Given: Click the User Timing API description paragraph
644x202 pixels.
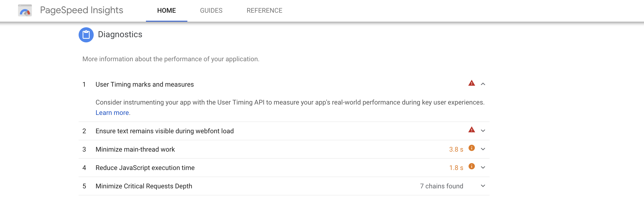Looking at the screenshot, I should (290, 108).
